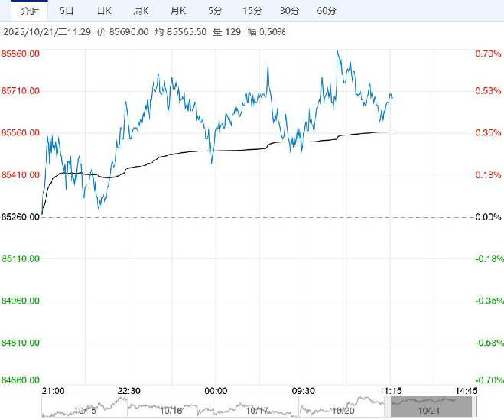Switch to the 5日 five-day tab
504x420 pixels.
[67, 11]
